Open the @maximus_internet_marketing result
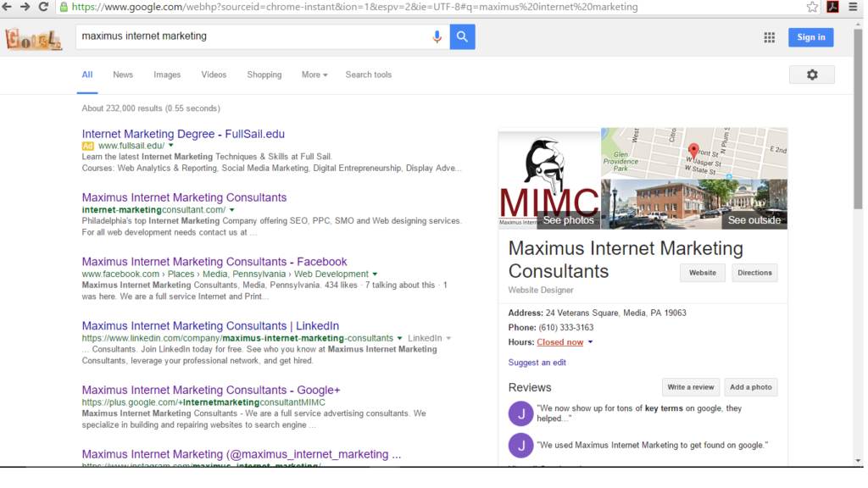 (242, 454)
